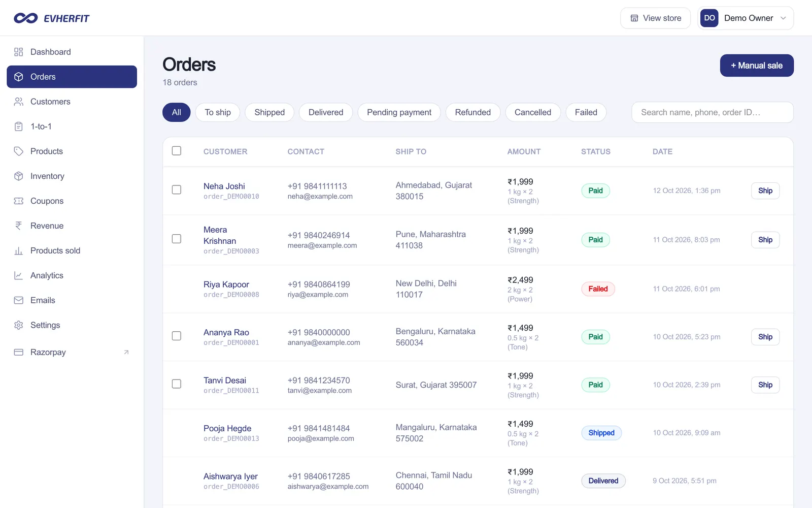Click the Settings gear icon

[x=19, y=326]
